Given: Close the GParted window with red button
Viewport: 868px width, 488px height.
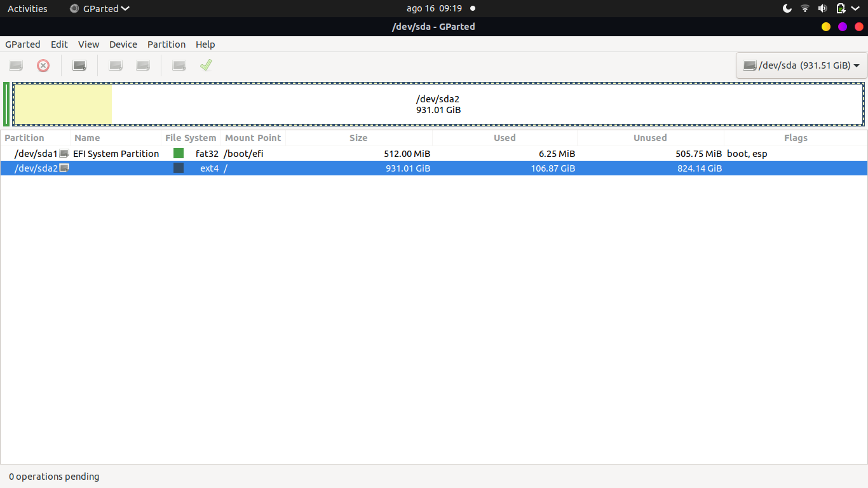Looking at the screenshot, I should [859, 27].
